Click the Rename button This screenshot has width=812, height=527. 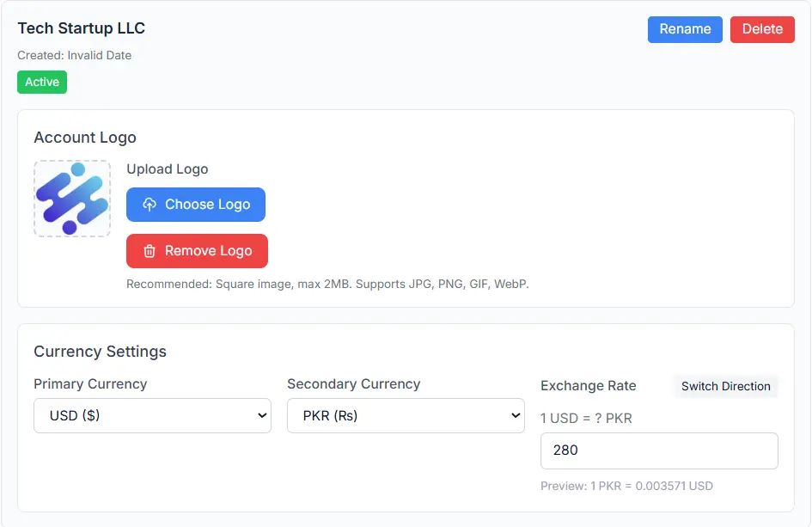[x=685, y=29]
